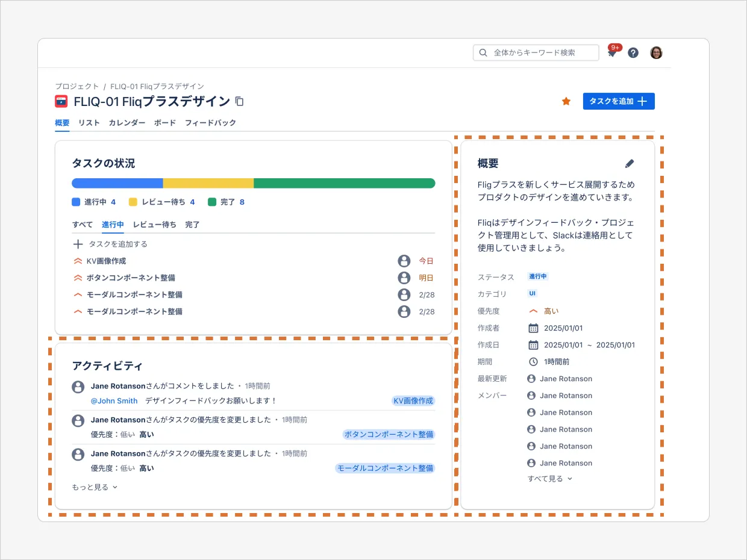Click the blue タスクを追加 button

[x=619, y=101]
